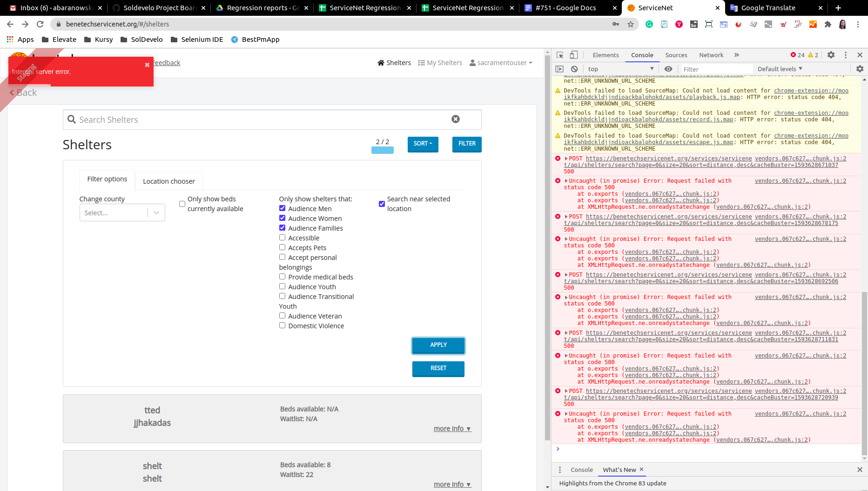Viewport: 868px width, 491px height.
Task: Click the blue pagination progress bar
Action: tap(382, 150)
